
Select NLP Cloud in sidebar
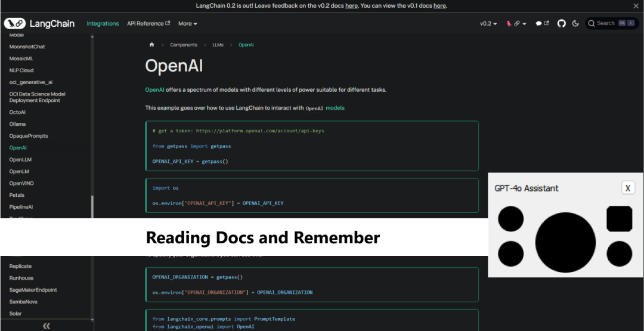[x=21, y=70]
